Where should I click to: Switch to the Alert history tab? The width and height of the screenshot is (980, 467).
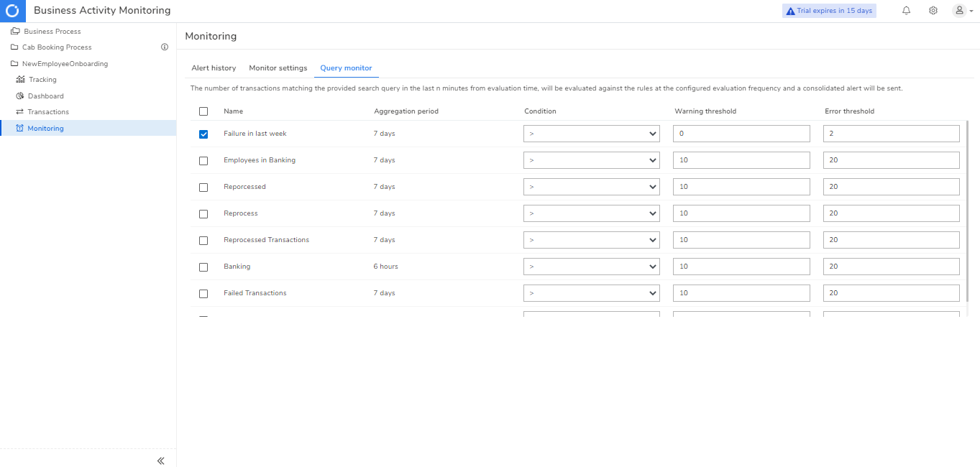(x=214, y=68)
